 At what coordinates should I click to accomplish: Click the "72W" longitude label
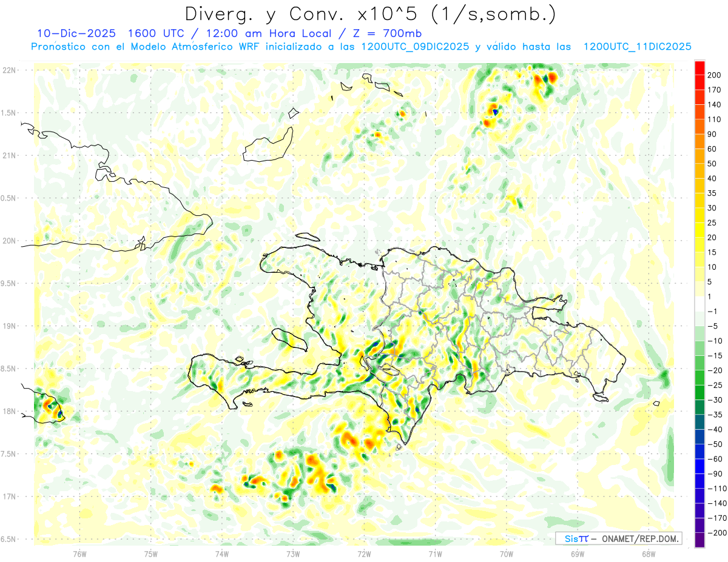click(364, 554)
